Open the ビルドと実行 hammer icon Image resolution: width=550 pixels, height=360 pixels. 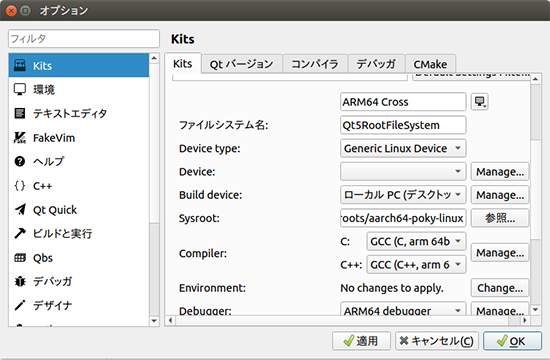click(x=20, y=233)
